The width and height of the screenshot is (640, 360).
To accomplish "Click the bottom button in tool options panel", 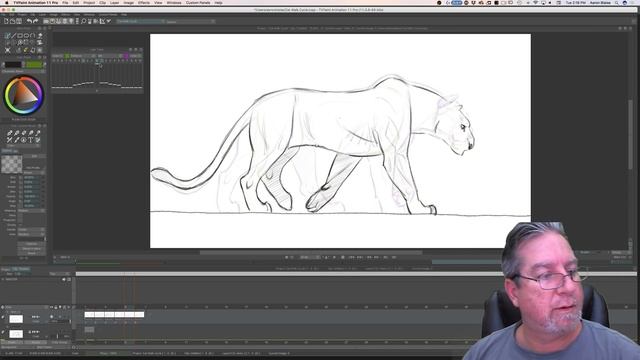I will click(x=31, y=253).
